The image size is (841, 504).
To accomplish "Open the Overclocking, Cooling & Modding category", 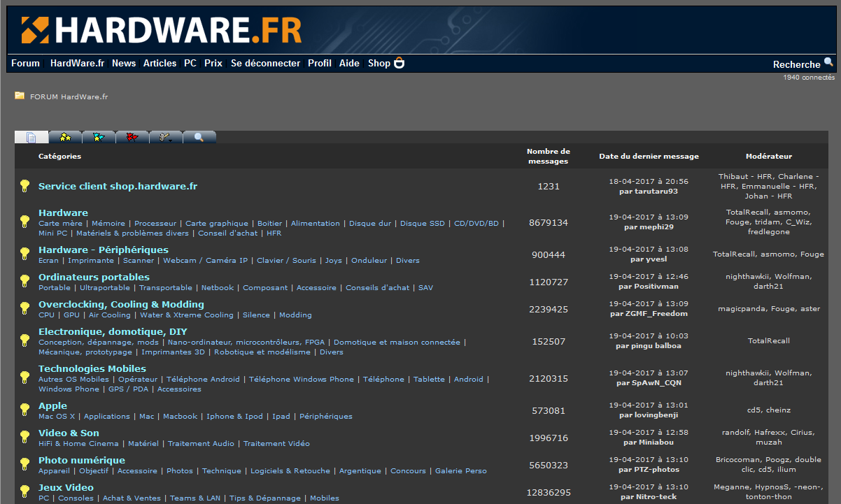I will point(121,304).
